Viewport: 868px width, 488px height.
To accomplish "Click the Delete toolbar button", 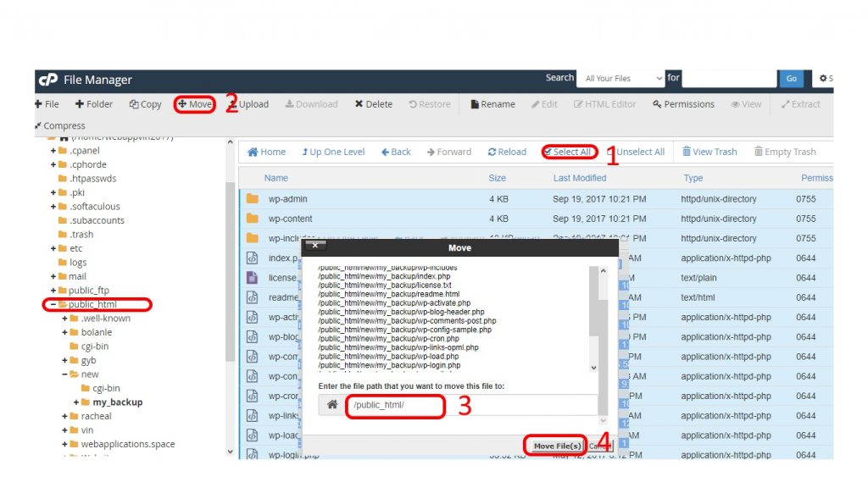I will click(374, 104).
